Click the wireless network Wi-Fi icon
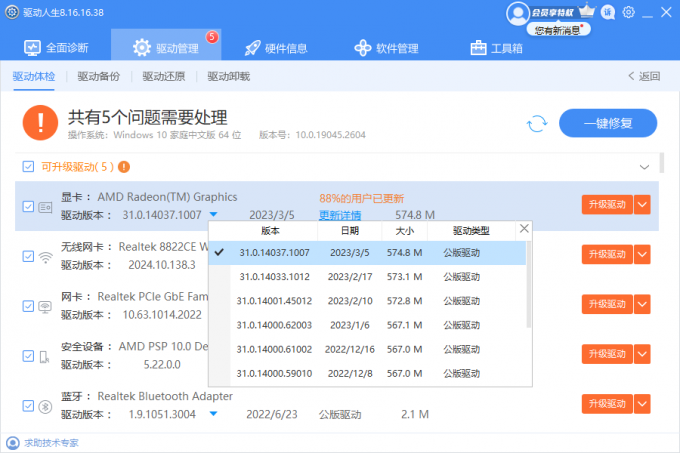This screenshot has height=453, width=680. click(46, 257)
